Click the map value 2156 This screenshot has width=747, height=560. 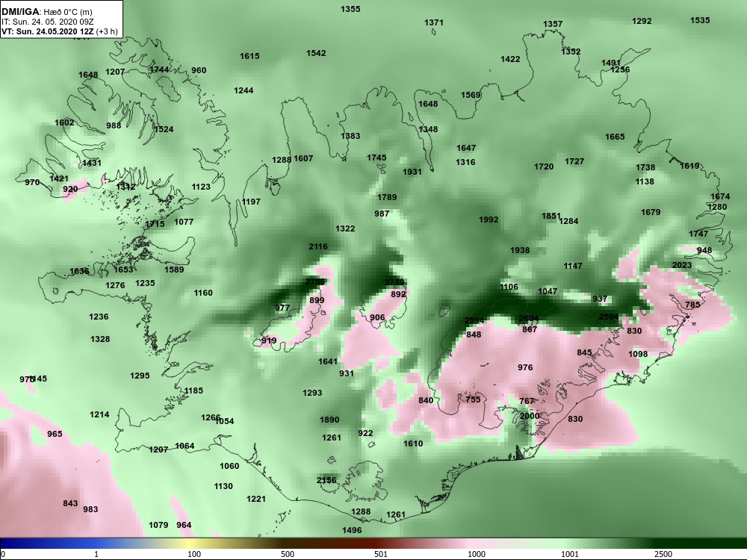click(x=326, y=480)
